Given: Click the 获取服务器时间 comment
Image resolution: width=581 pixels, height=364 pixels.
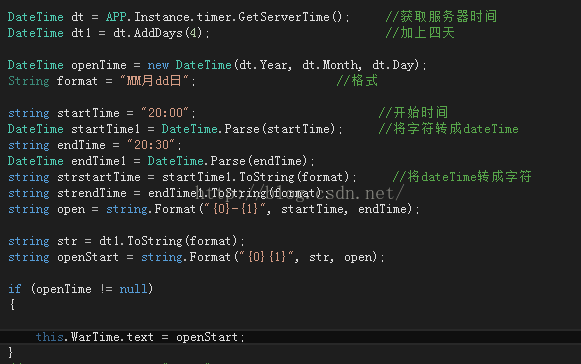Looking at the screenshot, I should click(x=441, y=17).
